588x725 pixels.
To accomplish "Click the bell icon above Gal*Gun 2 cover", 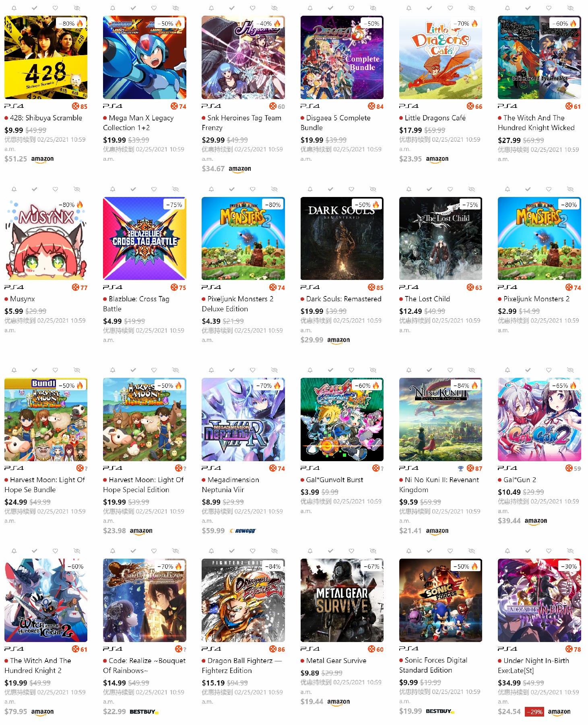I will (508, 370).
